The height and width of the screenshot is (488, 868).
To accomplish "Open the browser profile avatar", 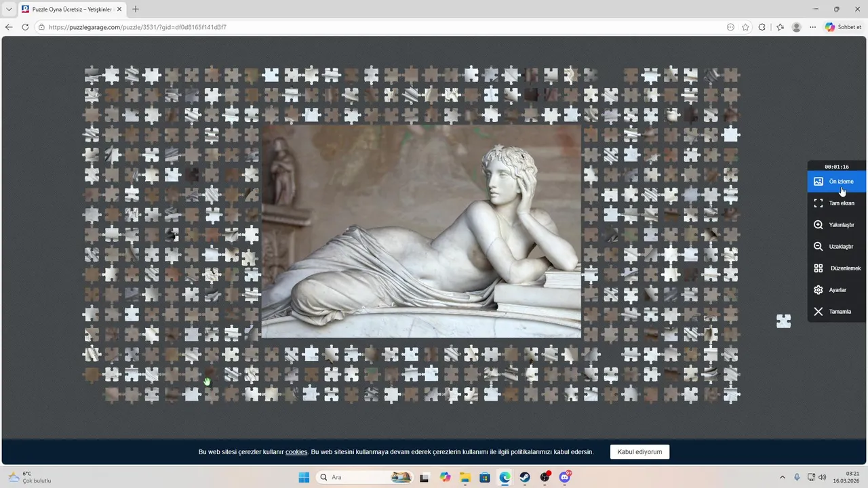I will pos(797,27).
